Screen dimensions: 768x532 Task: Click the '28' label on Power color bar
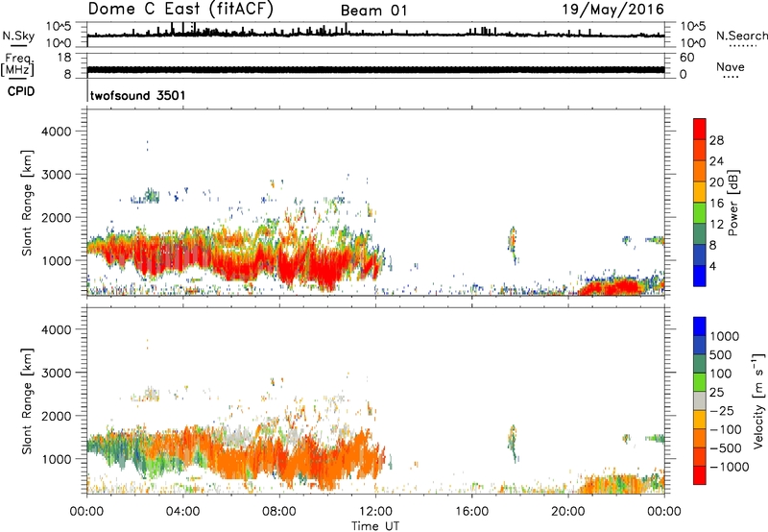coord(716,140)
